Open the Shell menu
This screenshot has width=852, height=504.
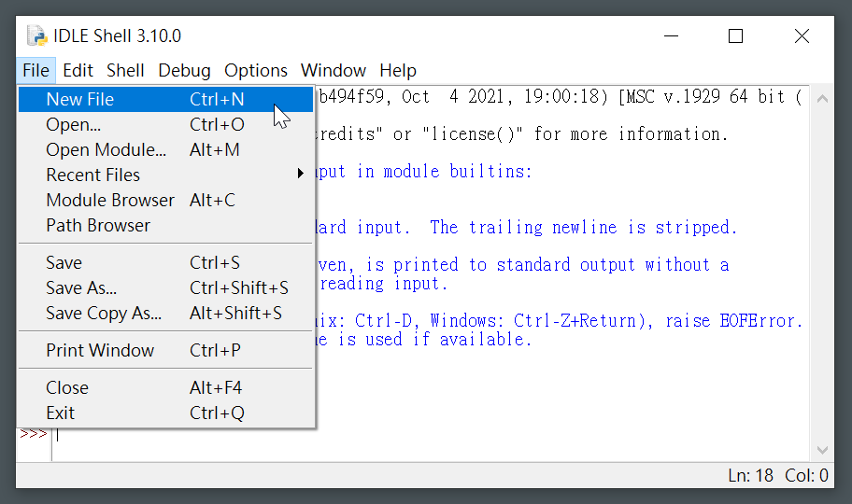(125, 71)
